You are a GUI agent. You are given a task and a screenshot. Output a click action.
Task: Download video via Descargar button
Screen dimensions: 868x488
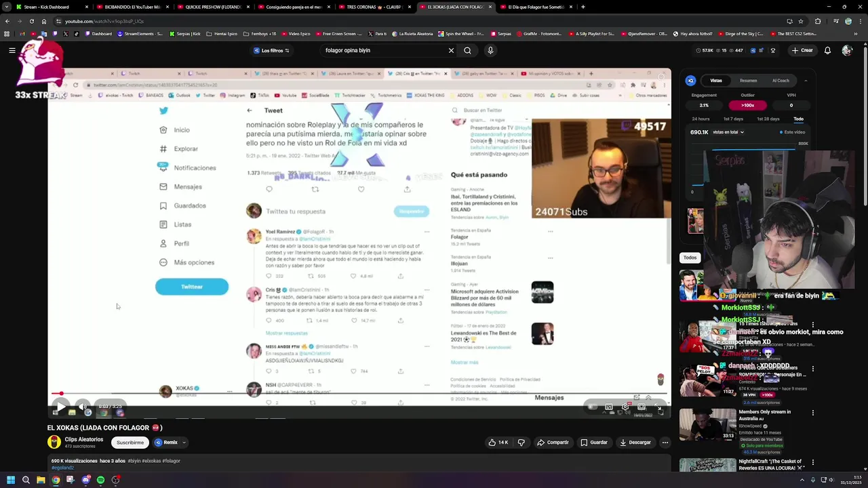click(x=635, y=443)
